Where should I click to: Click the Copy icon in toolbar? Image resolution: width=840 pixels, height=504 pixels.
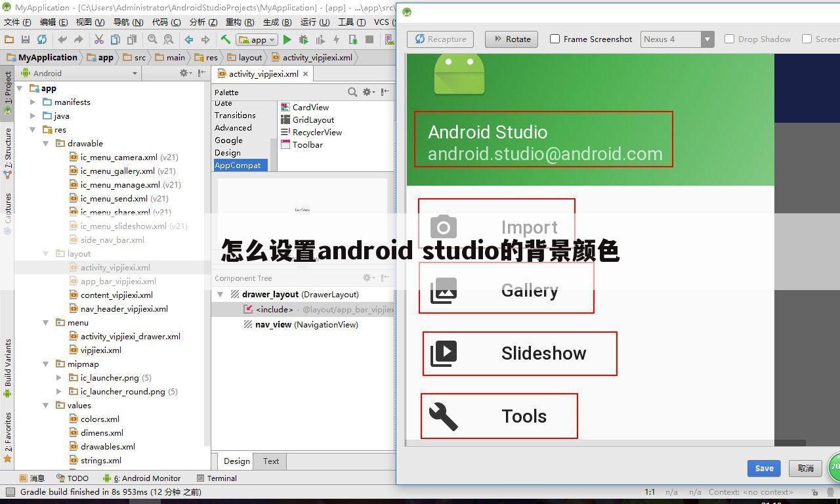point(115,39)
